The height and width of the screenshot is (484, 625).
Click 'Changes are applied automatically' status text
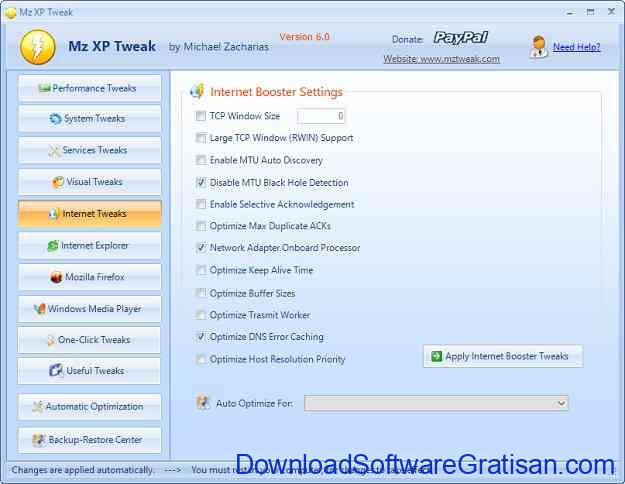[83, 470]
